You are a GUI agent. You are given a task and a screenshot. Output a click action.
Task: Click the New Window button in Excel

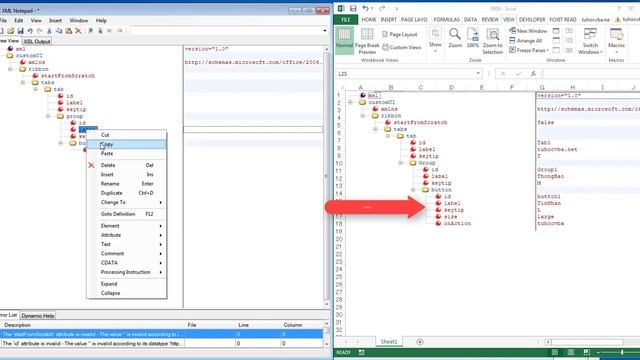[x=528, y=31]
